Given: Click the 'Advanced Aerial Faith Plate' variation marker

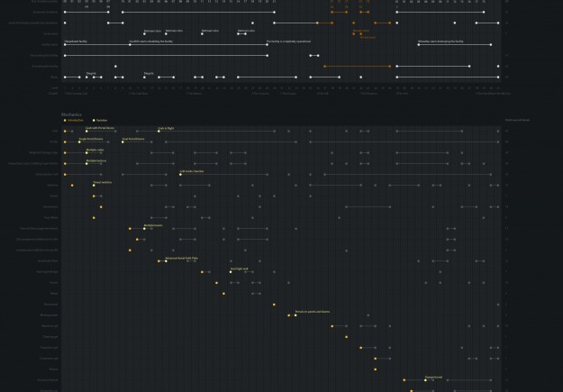Looking at the screenshot, I should (166, 260).
